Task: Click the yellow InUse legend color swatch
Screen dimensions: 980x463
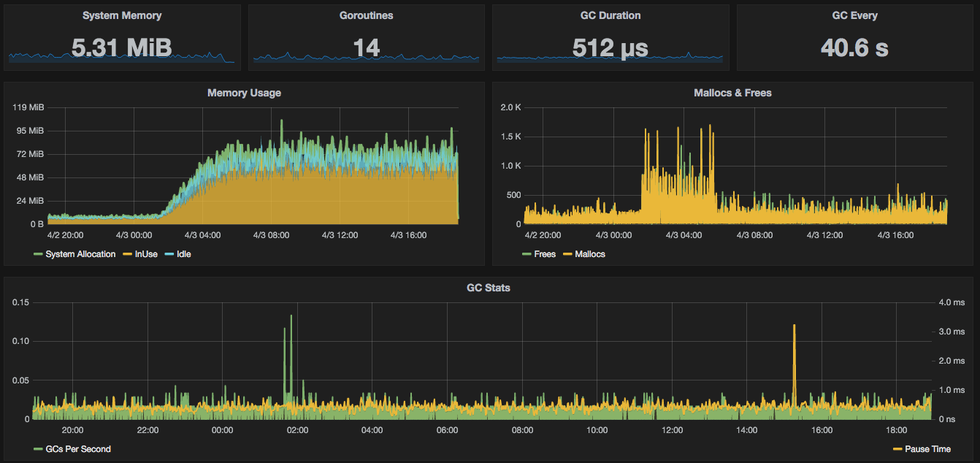Action: [127, 254]
